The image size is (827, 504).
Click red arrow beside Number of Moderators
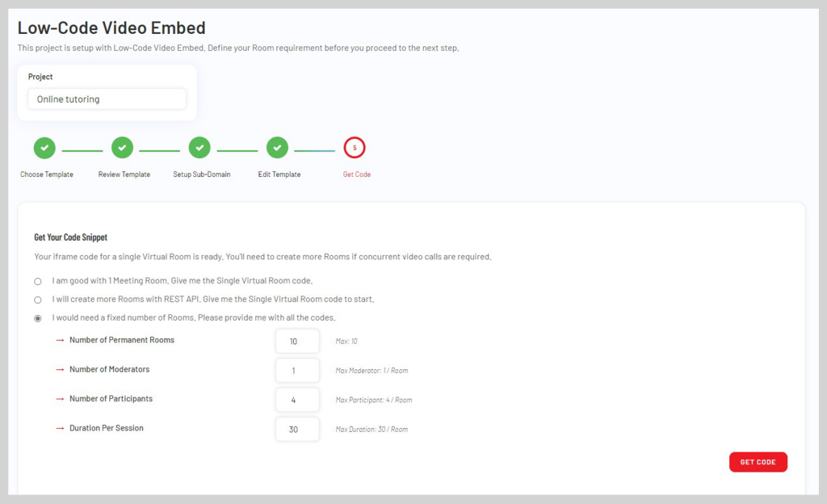[x=60, y=370]
